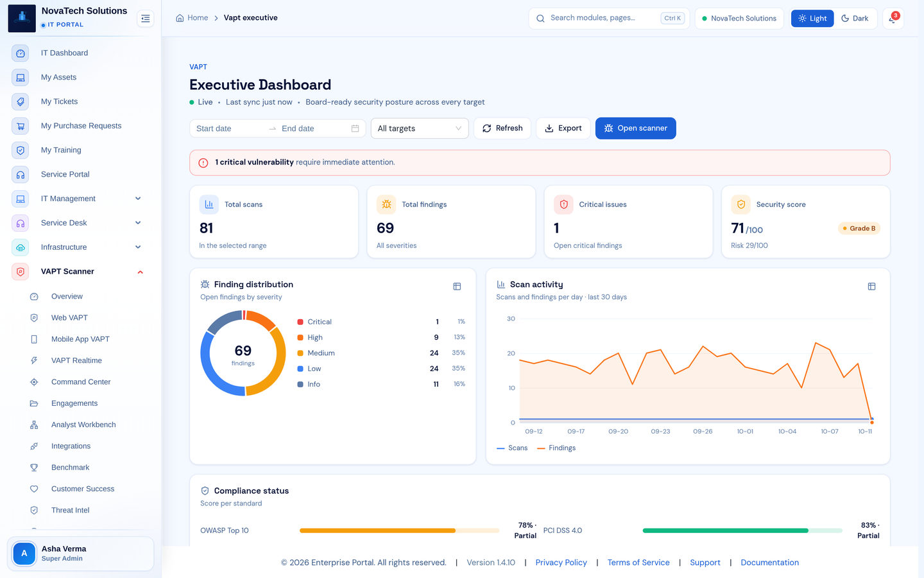The width and height of the screenshot is (924, 578).
Task: Click the My Tickets tag icon
Action: tap(21, 101)
